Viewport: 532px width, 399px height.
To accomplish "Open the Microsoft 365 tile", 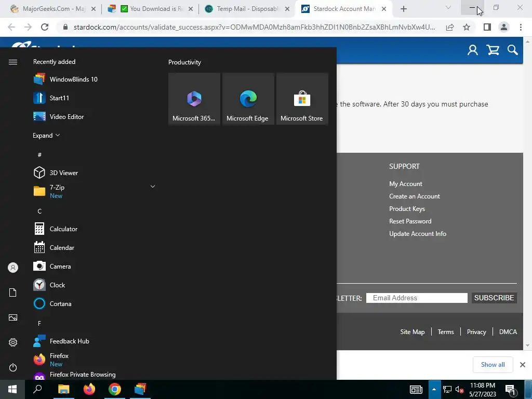I will click(194, 99).
